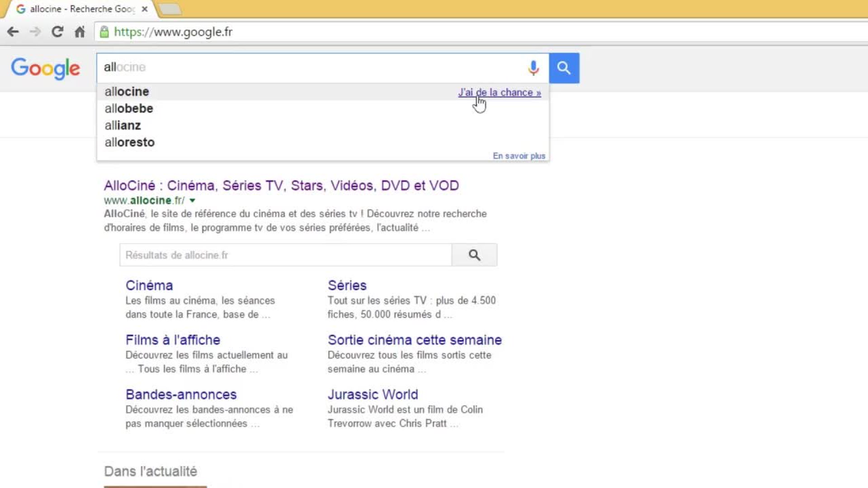Expand the green arrow next to allocine.fr URL
The height and width of the screenshot is (488, 868).
193,201
